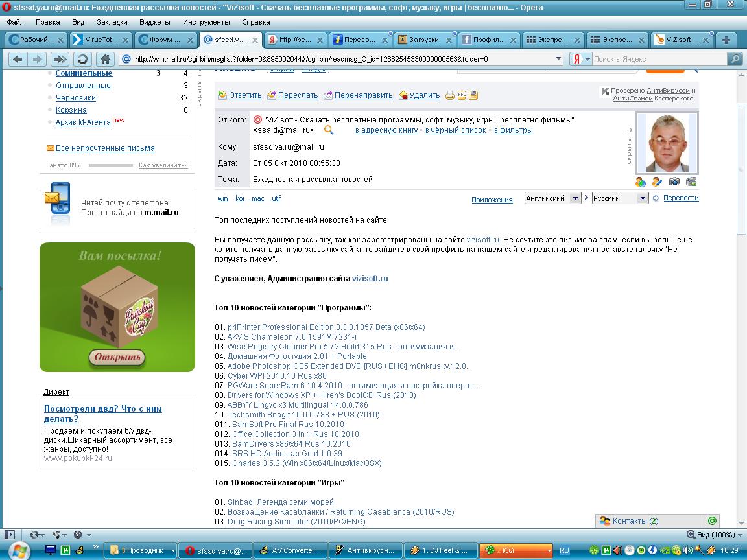Click the two-people icon under sender photo
The image size is (747, 560).
click(640, 181)
